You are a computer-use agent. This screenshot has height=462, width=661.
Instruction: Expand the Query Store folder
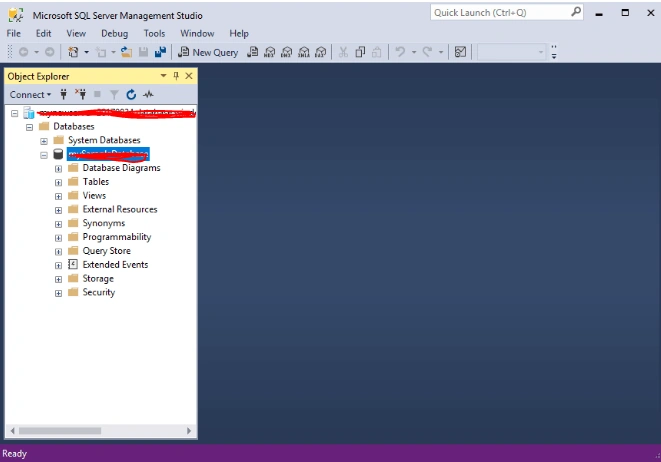click(x=59, y=252)
